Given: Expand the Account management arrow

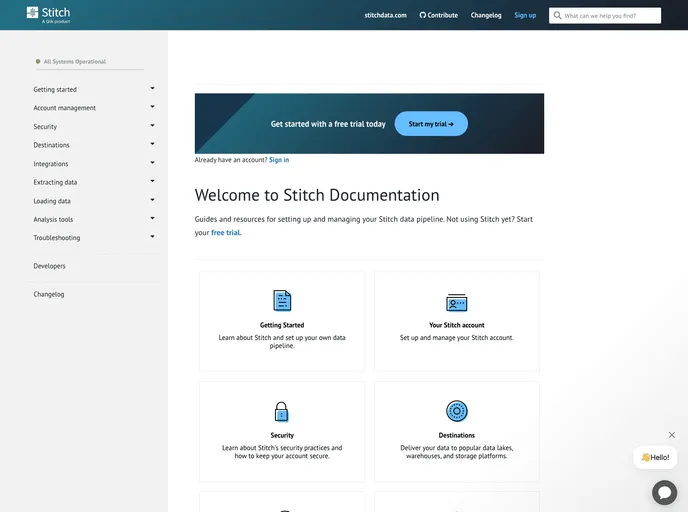Looking at the screenshot, I should [x=152, y=107].
